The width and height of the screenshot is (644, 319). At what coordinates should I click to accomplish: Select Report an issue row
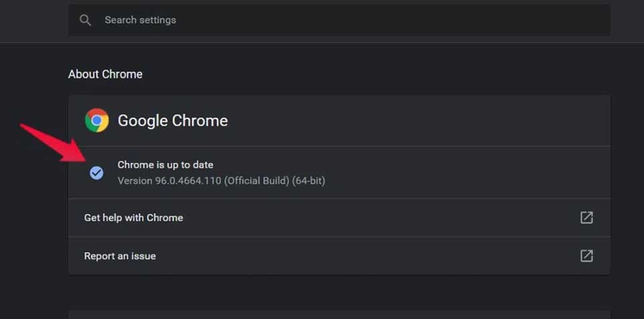click(339, 256)
